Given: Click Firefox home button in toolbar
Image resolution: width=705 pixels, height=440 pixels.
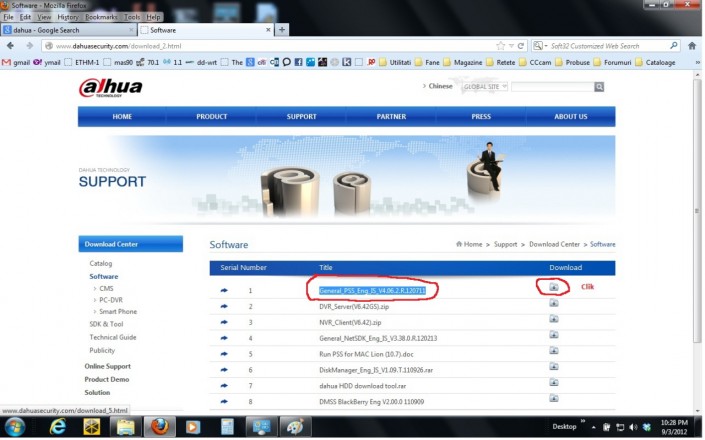Looking at the screenshot, I should (693, 46).
